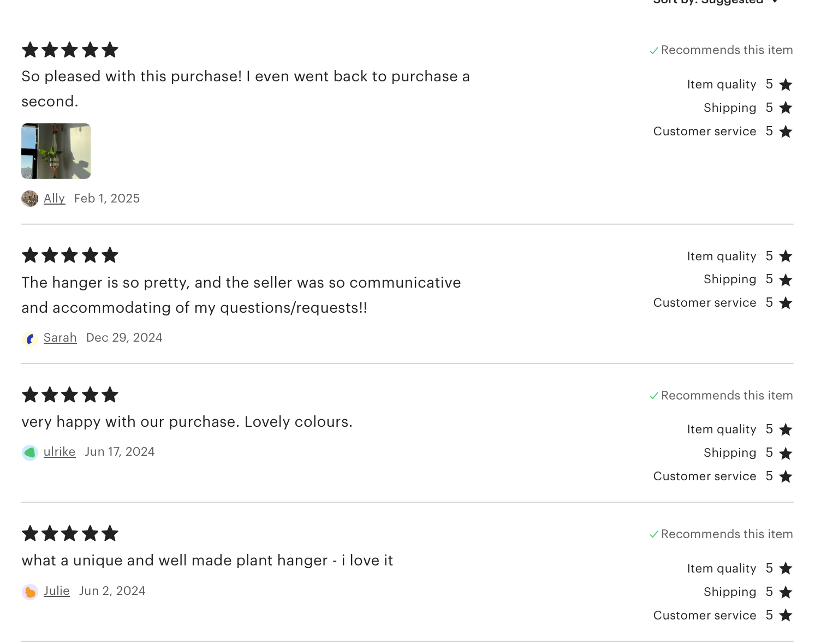The image size is (821, 644).
Task: Click the date 'Feb 1, 2025' on Ally's review
Action: 106,199
